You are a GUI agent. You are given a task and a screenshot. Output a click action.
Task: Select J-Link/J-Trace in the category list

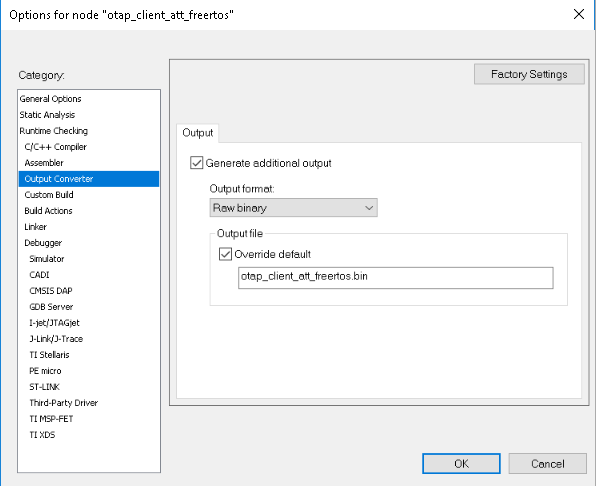click(56, 339)
